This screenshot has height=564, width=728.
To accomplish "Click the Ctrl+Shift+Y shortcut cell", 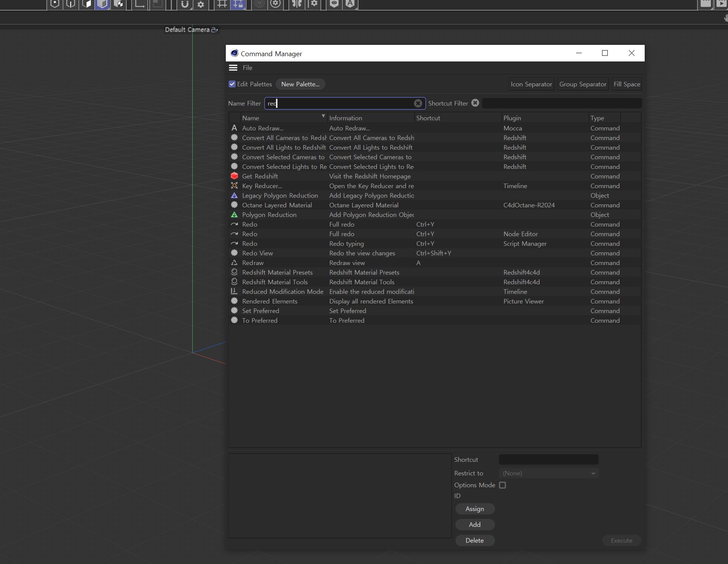I will point(434,253).
